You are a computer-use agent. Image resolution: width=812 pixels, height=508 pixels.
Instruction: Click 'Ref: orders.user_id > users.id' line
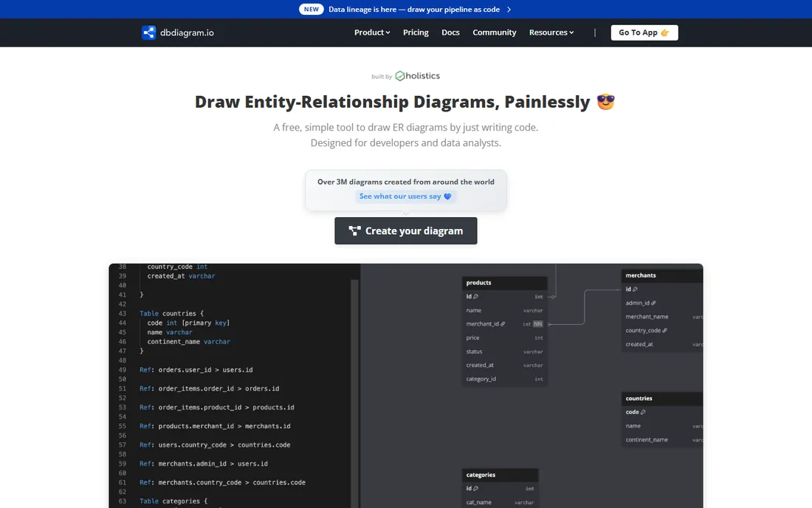(x=196, y=370)
